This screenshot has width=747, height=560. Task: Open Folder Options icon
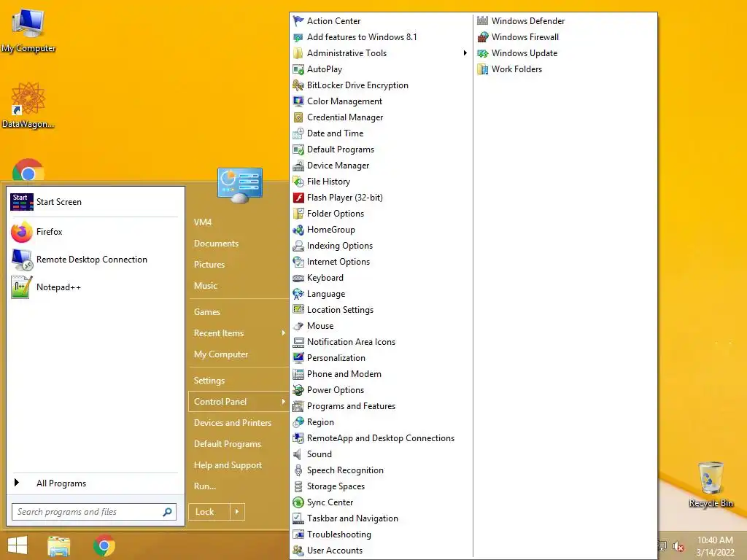[x=298, y=214]
